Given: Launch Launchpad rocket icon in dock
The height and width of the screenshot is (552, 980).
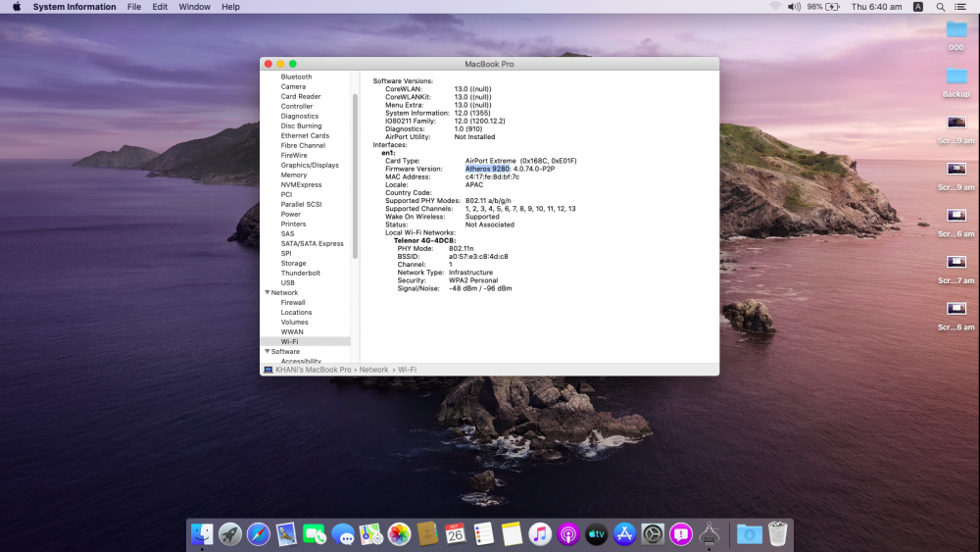Looking at the screenshot, I should [x=230, y=534].
